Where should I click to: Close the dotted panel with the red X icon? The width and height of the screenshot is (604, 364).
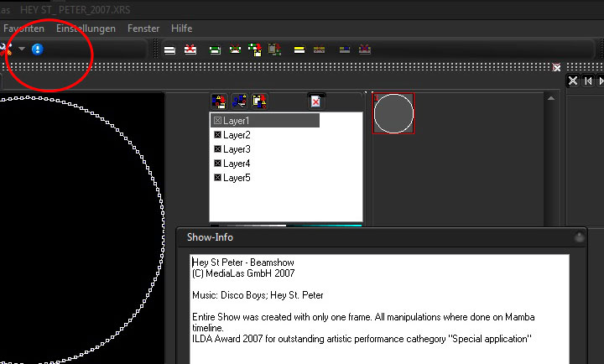point(557,67)
